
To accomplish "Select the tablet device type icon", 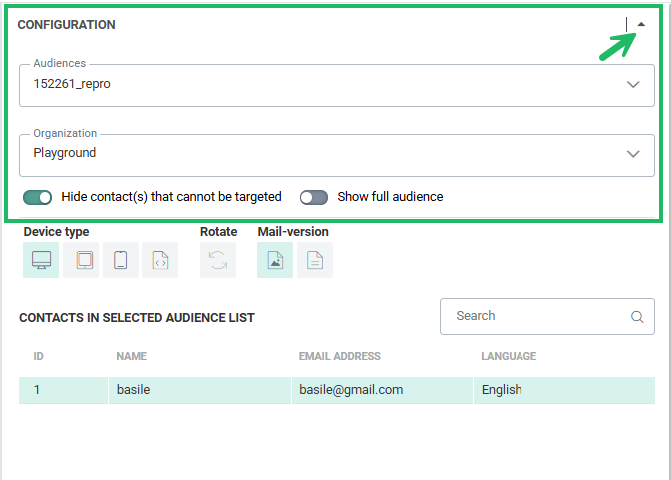I will point(81,260).
